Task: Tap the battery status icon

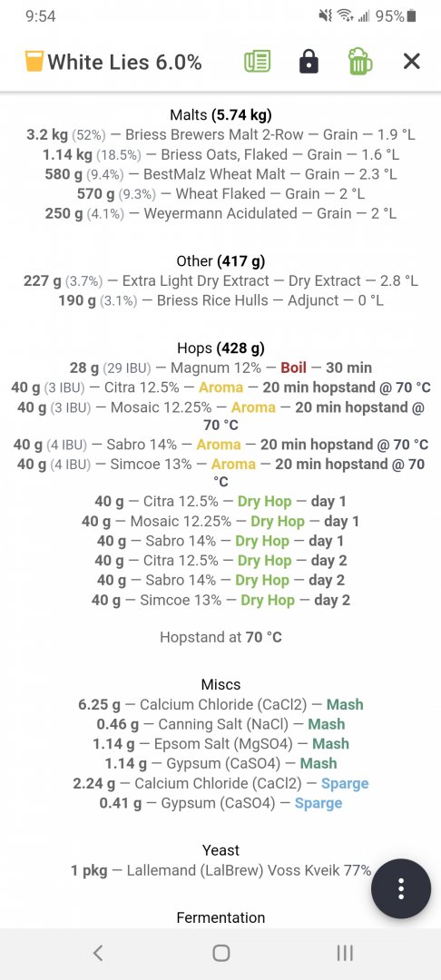Action: tap(411, 16)
